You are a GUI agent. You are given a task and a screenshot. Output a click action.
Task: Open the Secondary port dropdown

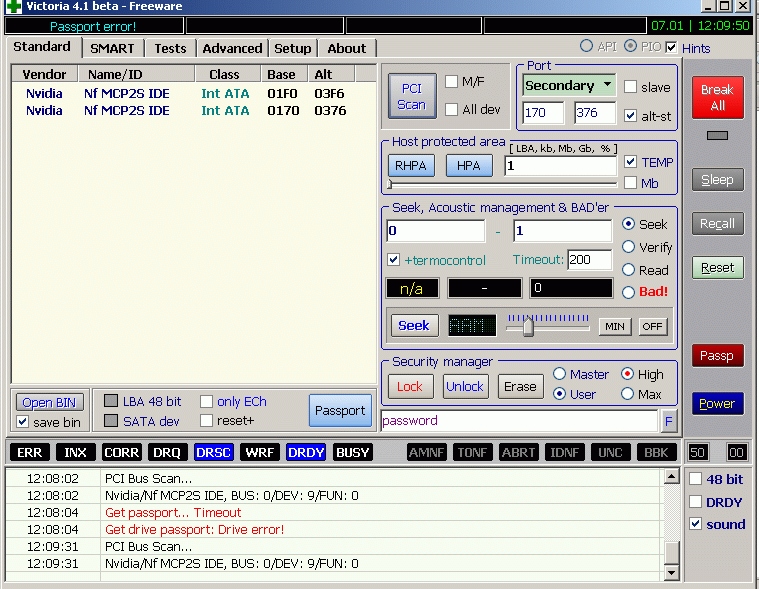tap(607, 85)
